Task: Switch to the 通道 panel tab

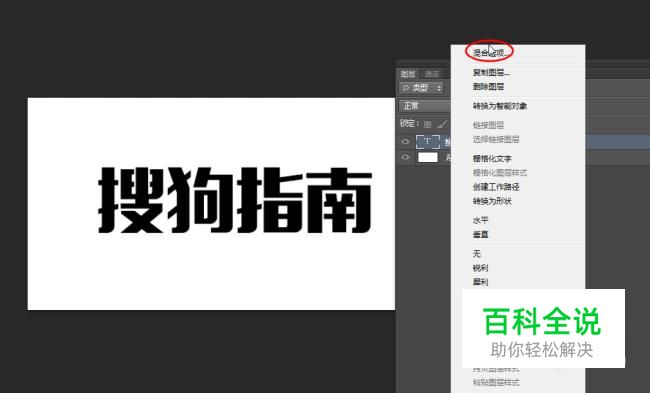Action: point(432,74)
